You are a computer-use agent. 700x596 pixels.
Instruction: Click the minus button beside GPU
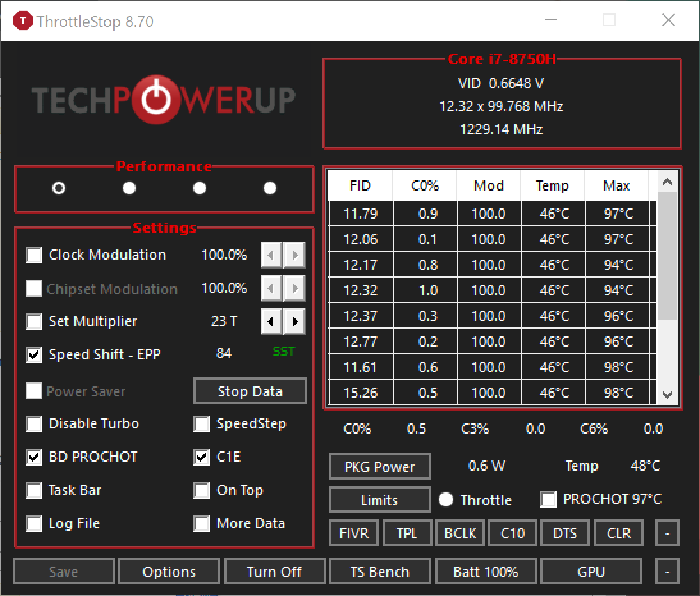[667, 572]
